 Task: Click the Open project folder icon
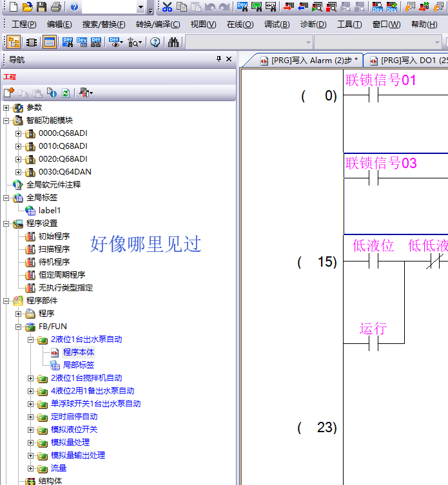pyautogui.click(x=27, y=7)
